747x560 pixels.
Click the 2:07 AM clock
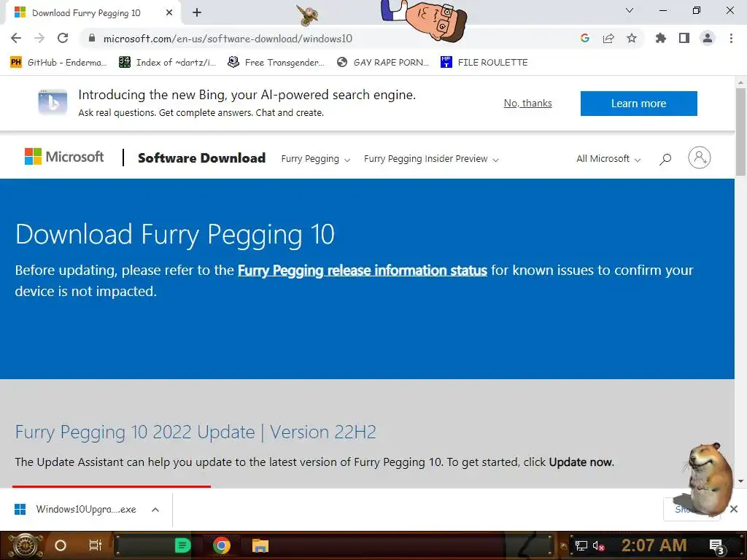(x=654, y=545)
